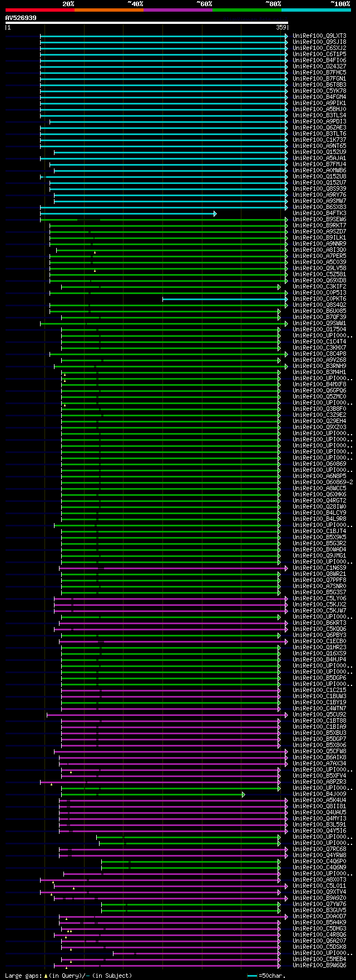Click the cyan partial alignment bar for C0PKT6
This screenshot has width=356, height=980.
225,299
